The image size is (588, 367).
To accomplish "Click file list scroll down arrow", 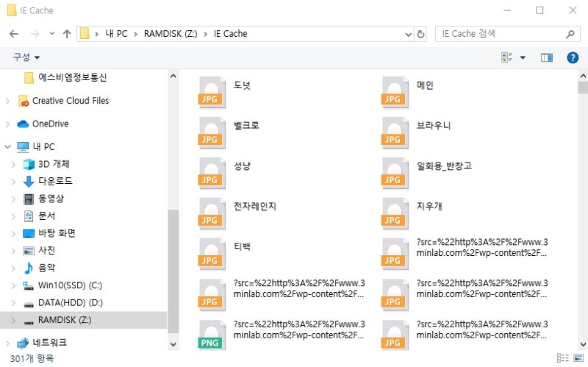I will pyautogui.click(x=583, y=344).
